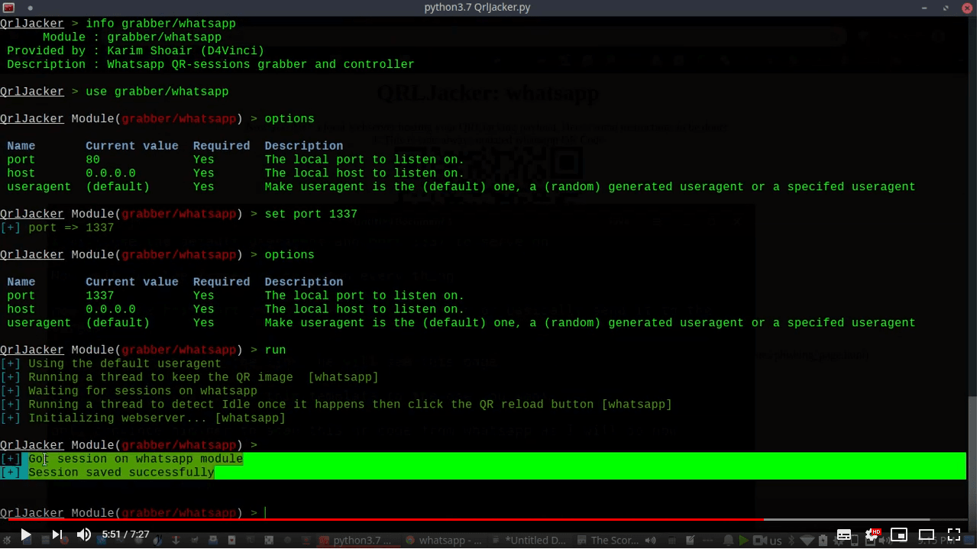Click the last QrlJacker prompt with cursor

134,513
